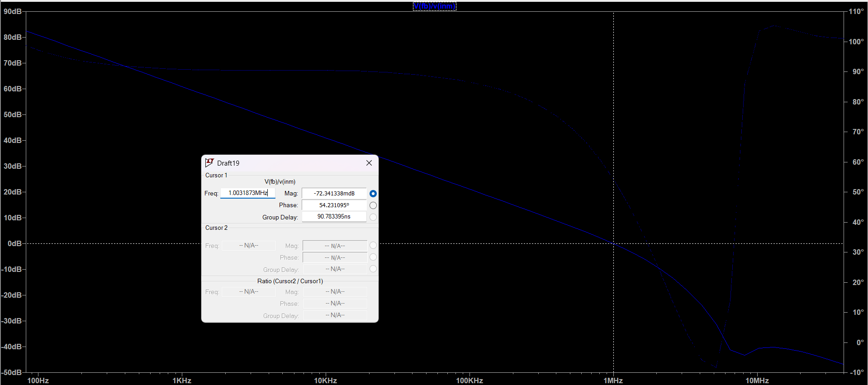Click the V(fb)/v(inm) trace label at top
This screenshot has width=868, height=385.
click(x=434, y=6)
